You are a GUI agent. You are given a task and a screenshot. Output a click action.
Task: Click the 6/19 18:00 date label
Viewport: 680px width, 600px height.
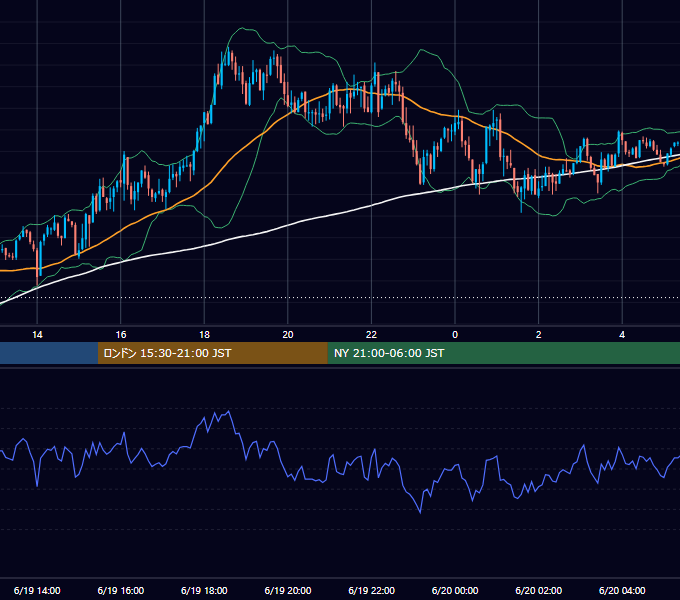204,590
